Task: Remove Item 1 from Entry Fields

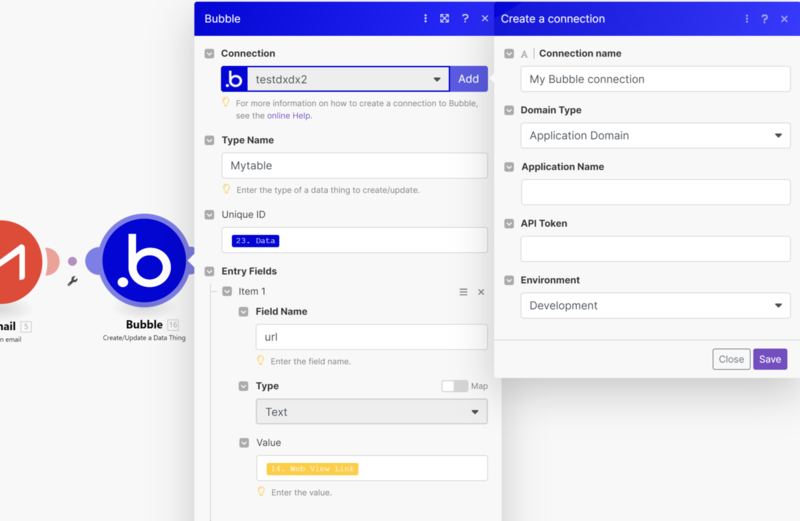Action: point(481,292)
